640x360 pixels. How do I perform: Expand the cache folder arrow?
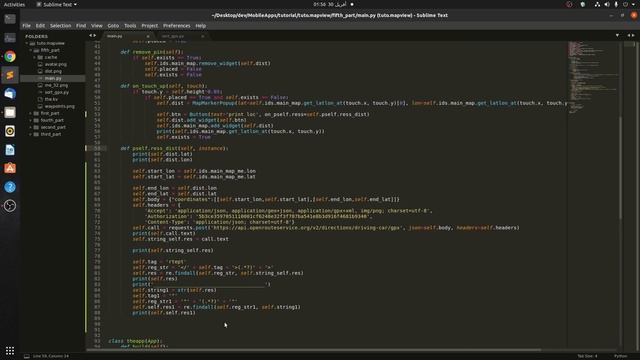pyautogui.click(x=34, y=58)
